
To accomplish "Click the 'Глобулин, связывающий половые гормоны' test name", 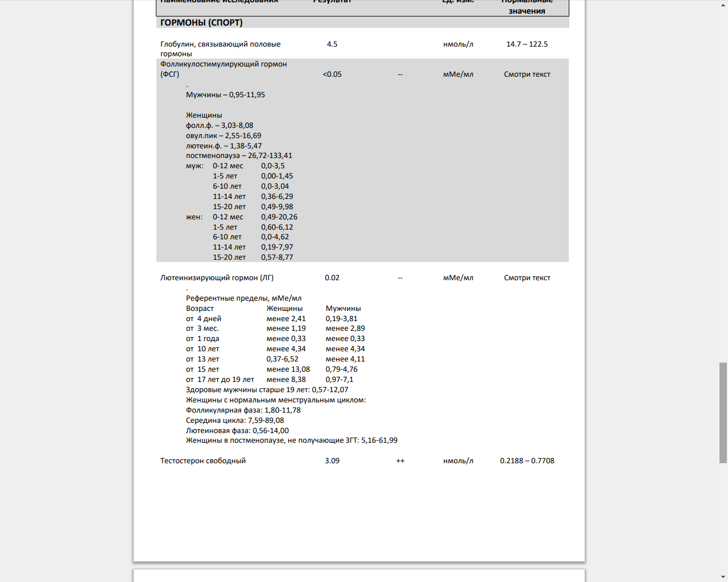I will [x=220, y=44].
